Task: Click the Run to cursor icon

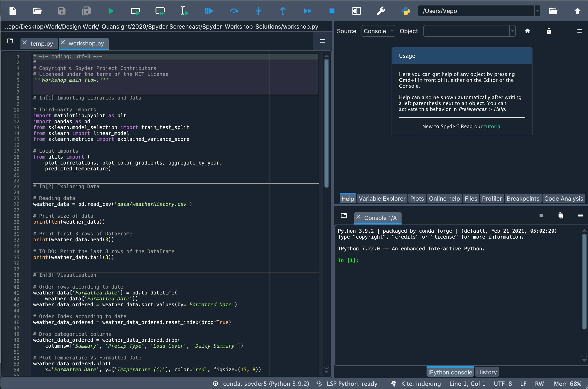Action: tap(184, 11)
